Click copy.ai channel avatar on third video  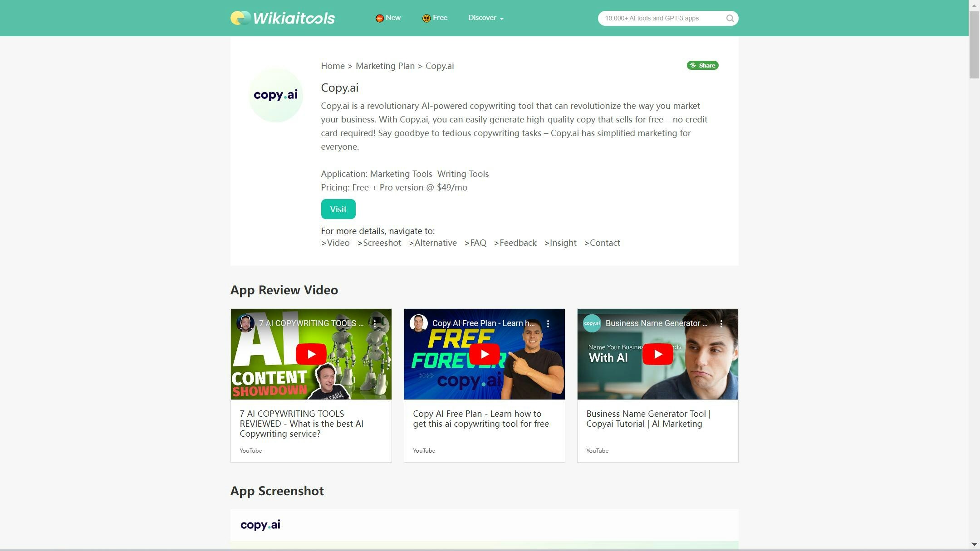[x=592, y=323]
